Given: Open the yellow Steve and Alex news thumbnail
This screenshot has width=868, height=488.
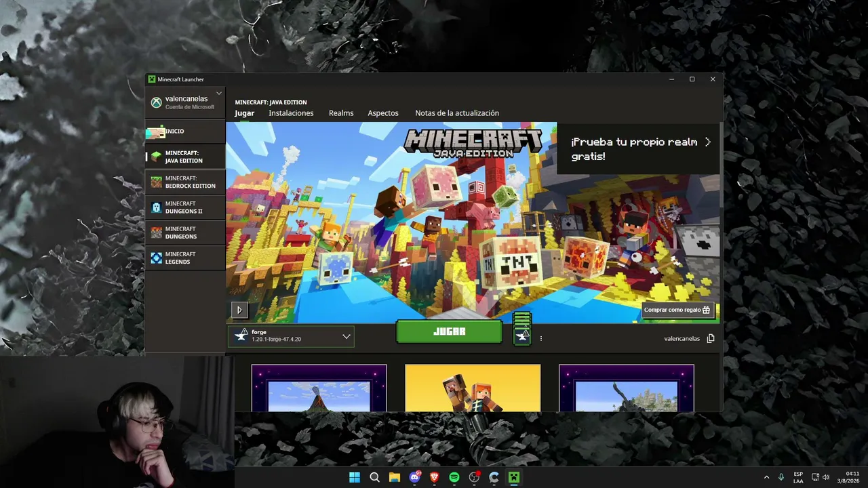Looking at the screenshot, I should click(473, 388).
